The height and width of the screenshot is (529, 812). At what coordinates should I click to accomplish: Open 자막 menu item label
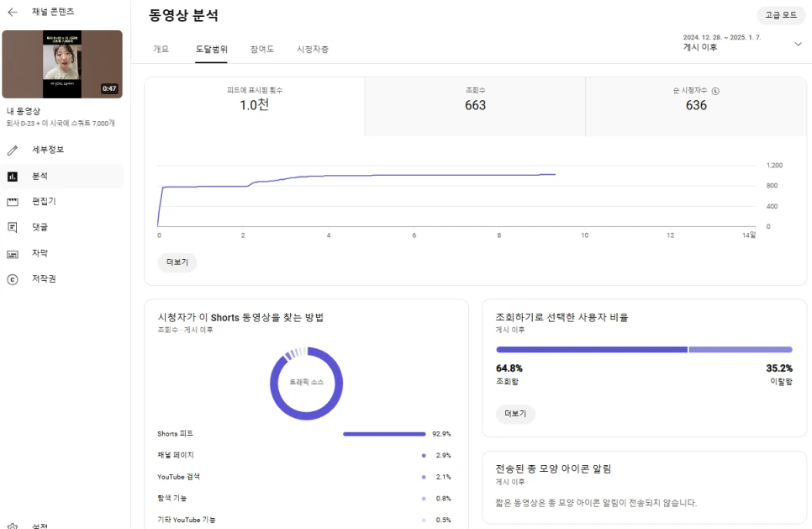pyautogui.click(x=40, y=253)
